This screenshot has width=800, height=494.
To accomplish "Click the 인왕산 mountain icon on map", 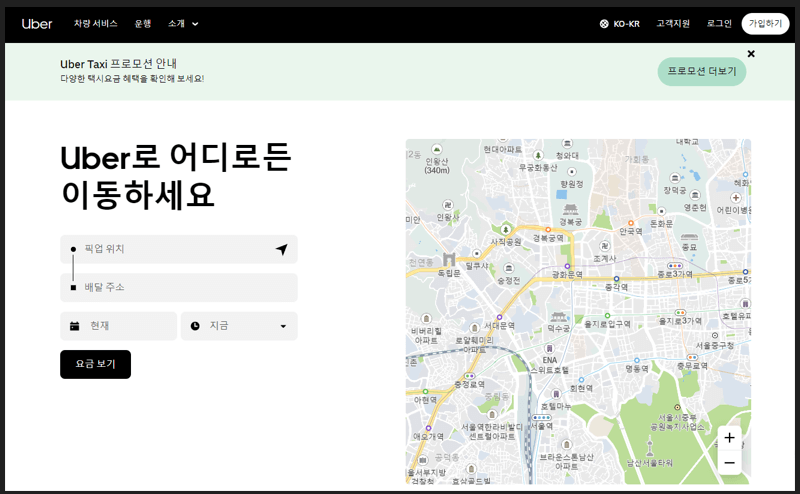I will [437, 150].
